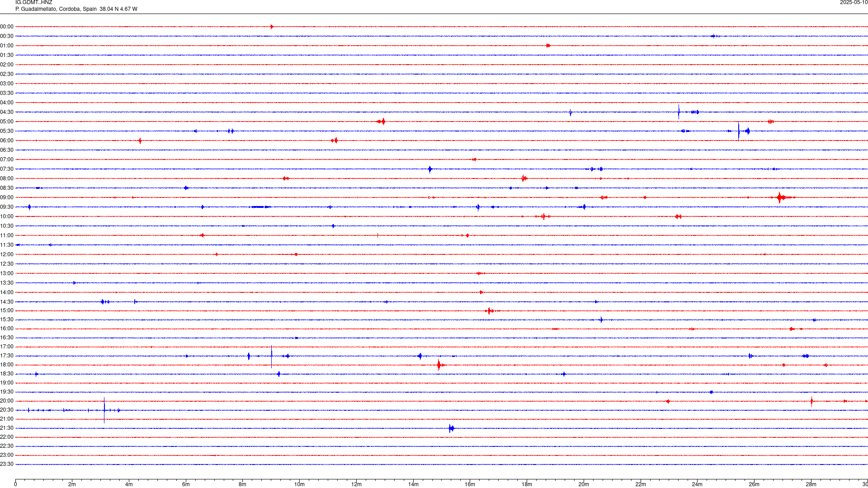
Task: Select the 09:00 trace time label
Action: tap(7, 197)
